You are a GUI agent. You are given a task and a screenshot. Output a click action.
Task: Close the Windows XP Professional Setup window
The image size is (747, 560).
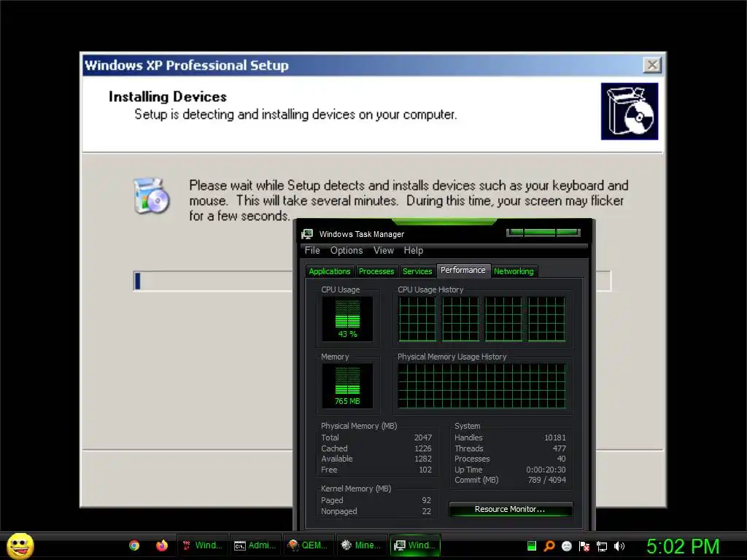tap(651, 65)
